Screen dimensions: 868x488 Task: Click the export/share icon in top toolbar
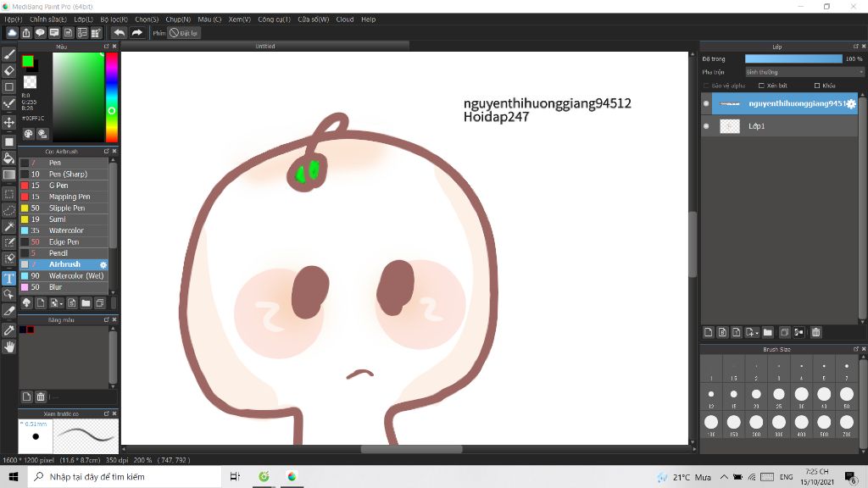click(26, 33)
